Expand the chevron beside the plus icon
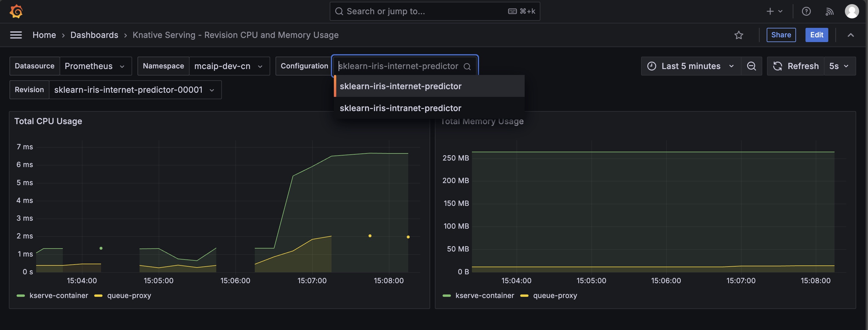Viewport: 868px width, 330px height. [x=780, y=12]
